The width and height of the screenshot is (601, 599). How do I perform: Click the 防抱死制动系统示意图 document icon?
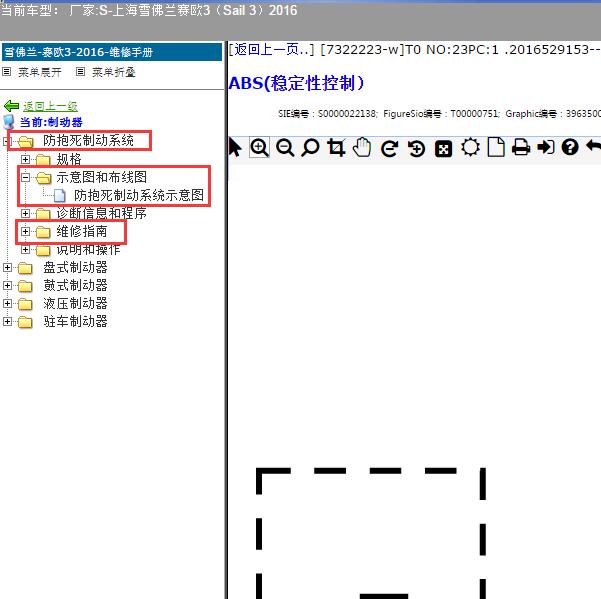[x=60, y=195]
